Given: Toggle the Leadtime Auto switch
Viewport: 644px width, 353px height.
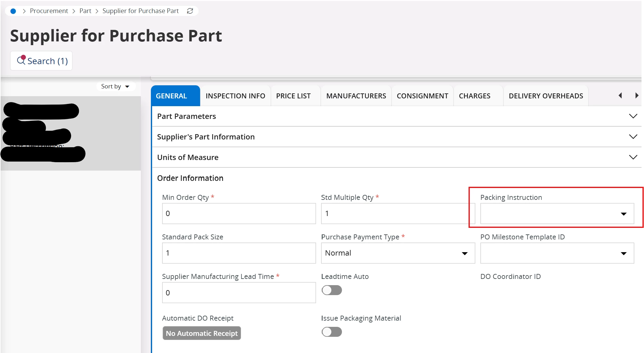Looking at the screenshot, I should click(x=332, y=290).
